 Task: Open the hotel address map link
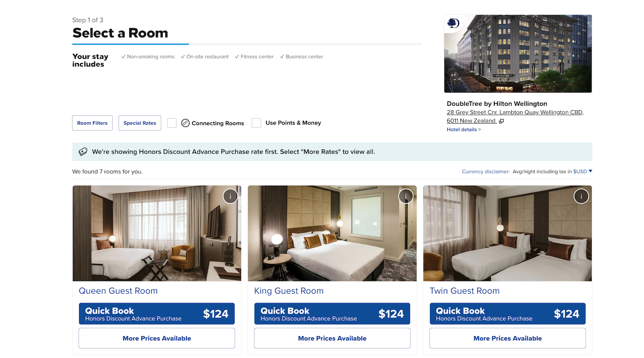[x=515, y=117]
